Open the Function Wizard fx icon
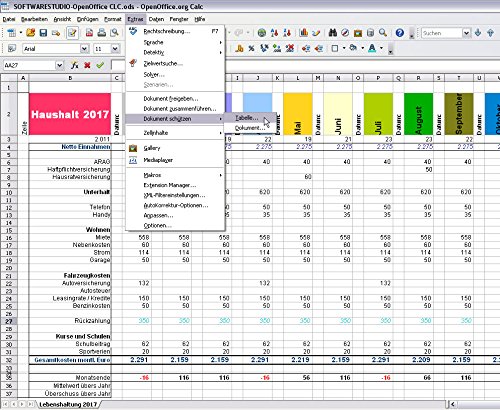Screen dimensions: 500x410 coord(75,65)
